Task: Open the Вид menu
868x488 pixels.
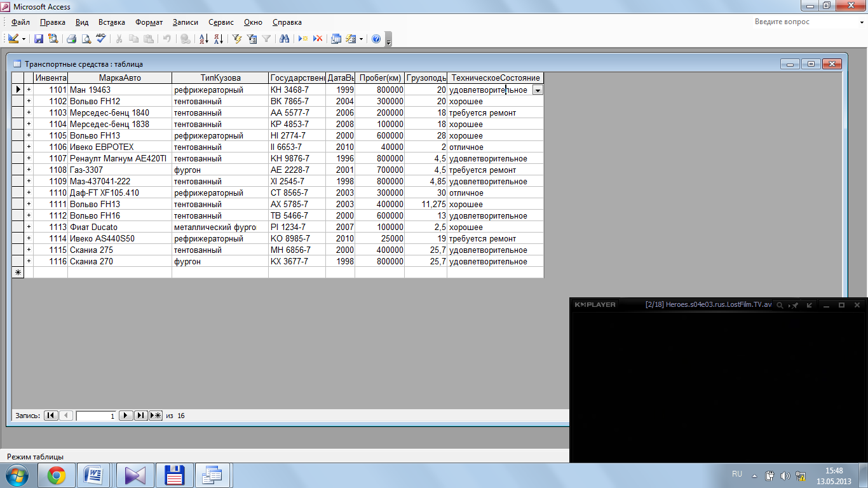Action: (x=82, y=22)
